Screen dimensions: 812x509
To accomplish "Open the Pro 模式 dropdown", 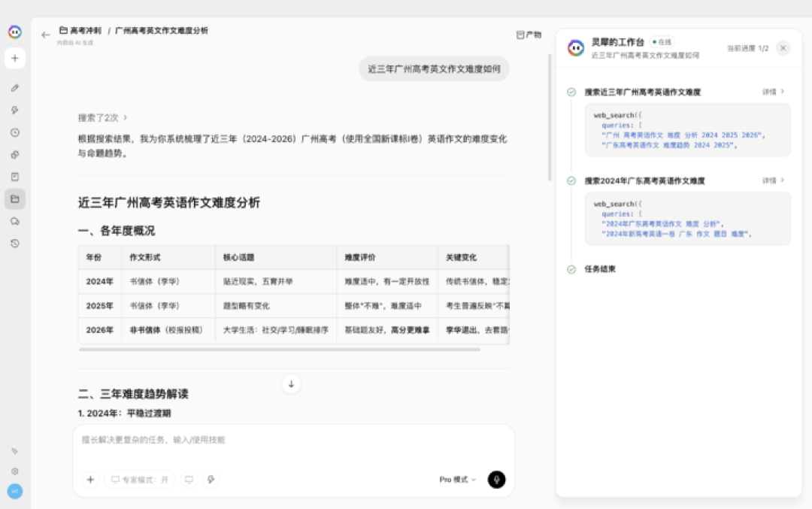I will point(457,480).
